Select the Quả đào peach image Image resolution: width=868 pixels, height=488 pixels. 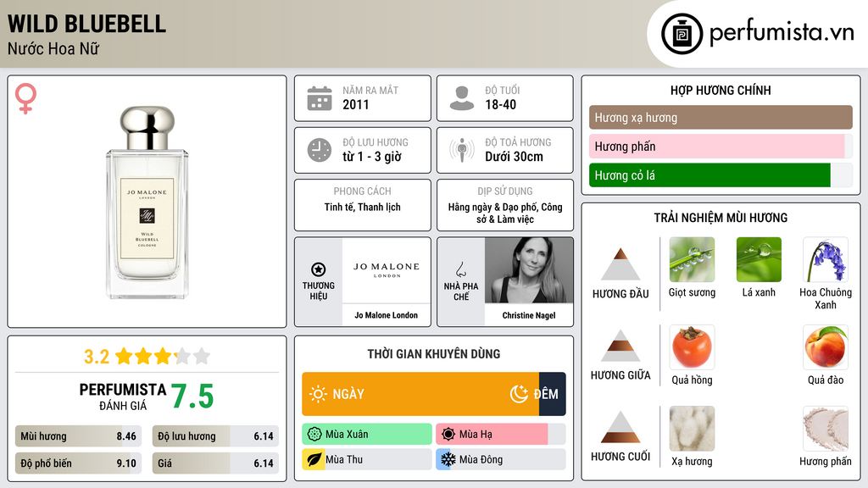click(x=826, y=347)
